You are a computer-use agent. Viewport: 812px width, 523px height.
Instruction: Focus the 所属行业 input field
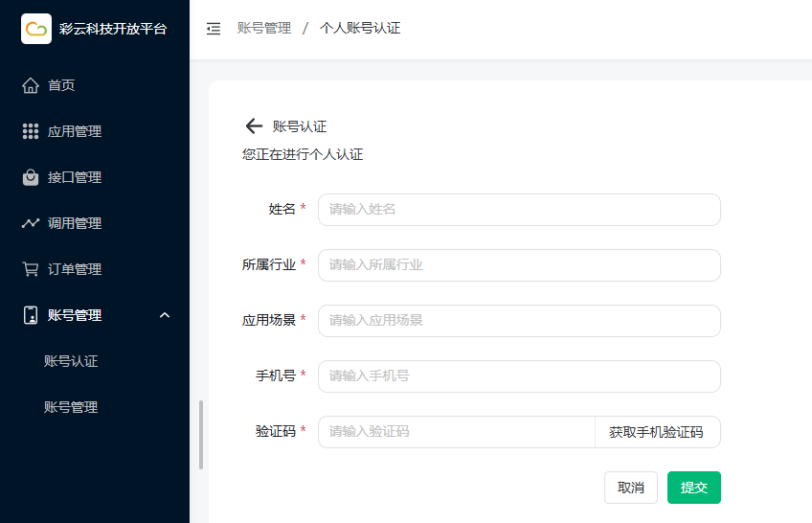pyautogui.click(x=519, y=265)
